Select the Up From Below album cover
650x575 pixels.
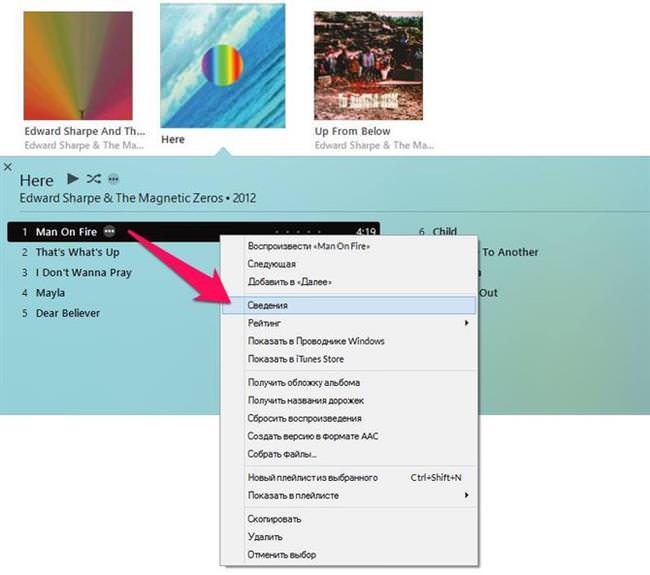tap(368, 66)
